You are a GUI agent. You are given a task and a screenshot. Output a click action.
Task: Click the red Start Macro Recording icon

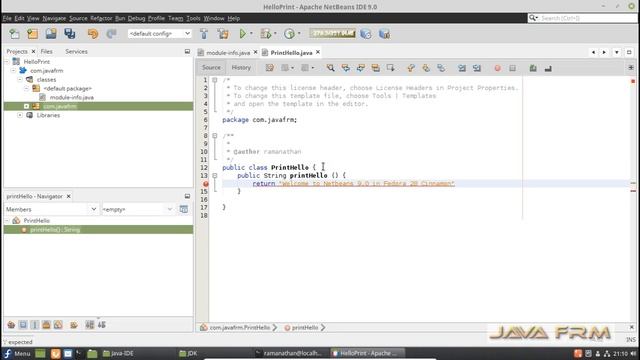[x=498, y=68]
